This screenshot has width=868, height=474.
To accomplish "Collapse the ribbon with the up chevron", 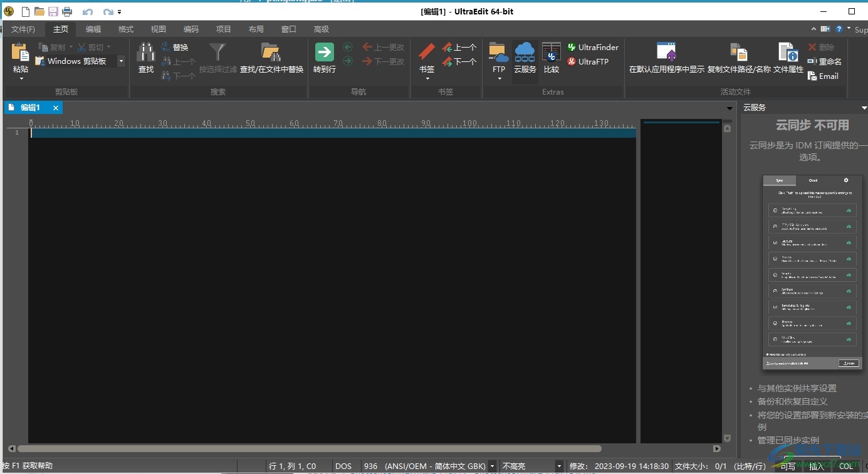I will point(814,29).
